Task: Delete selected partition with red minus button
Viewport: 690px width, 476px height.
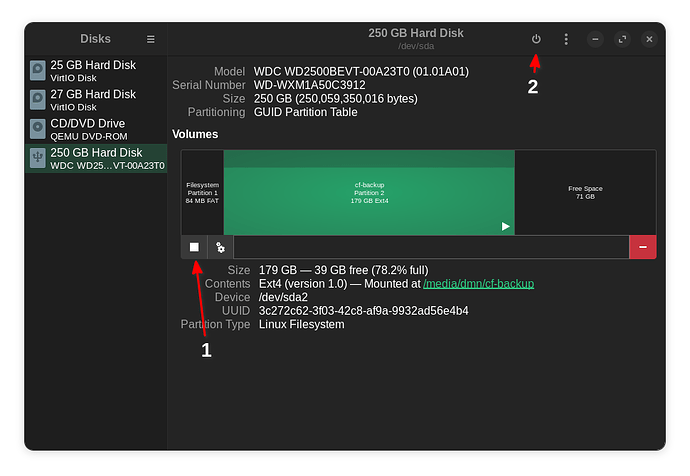Action: tap(642, 247)
